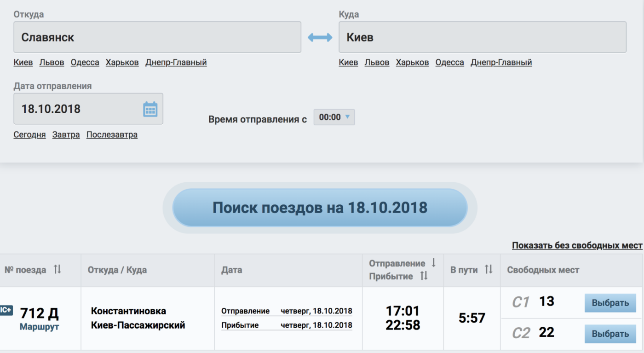Choose Харьков under the Куда field
Viewport: 644px width, 353px height.
point(413,63)
